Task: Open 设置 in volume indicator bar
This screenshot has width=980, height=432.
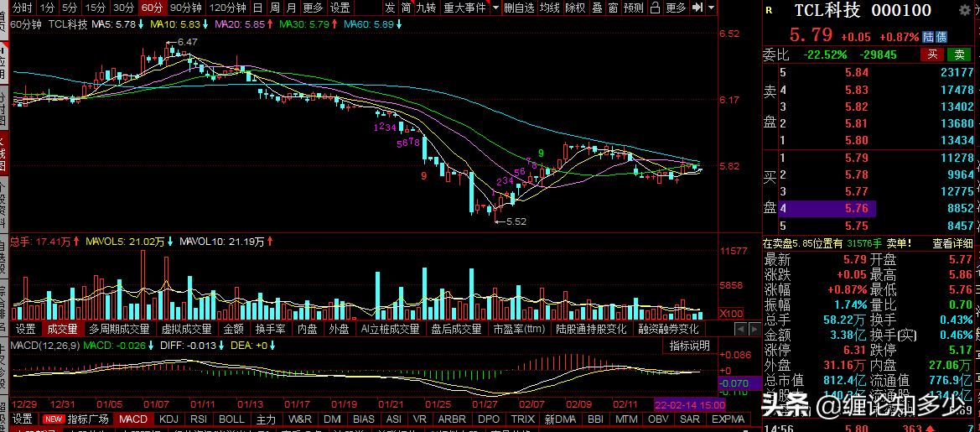Action: coord(26,329)
